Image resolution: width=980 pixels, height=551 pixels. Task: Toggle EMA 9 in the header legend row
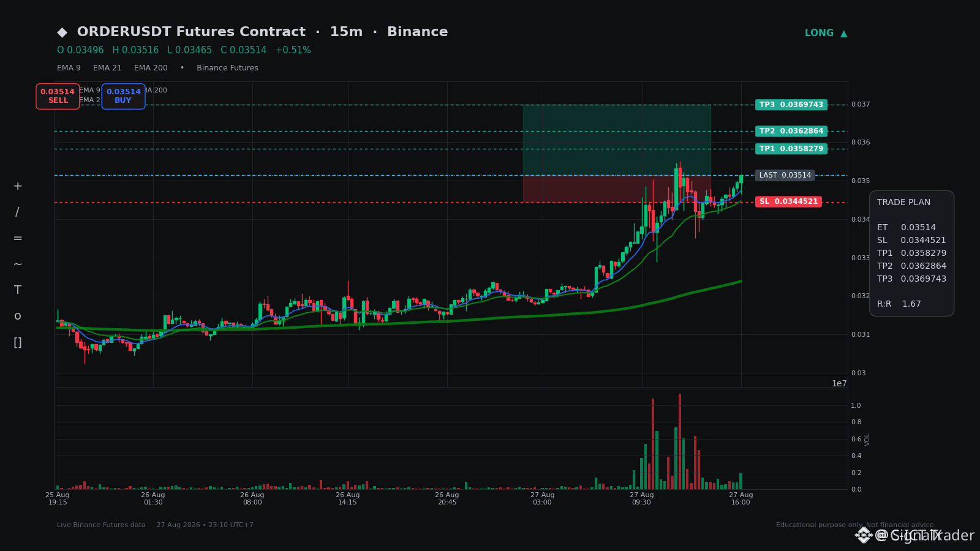69,68
